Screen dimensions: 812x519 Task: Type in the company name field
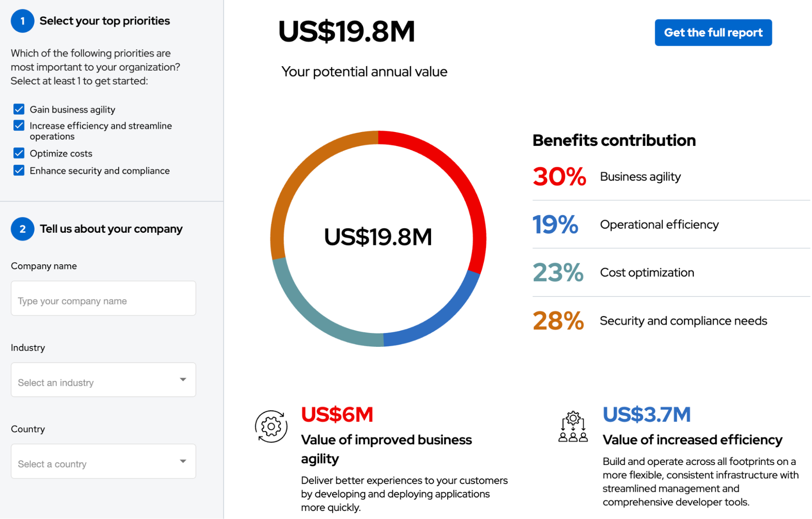[104, 301]
